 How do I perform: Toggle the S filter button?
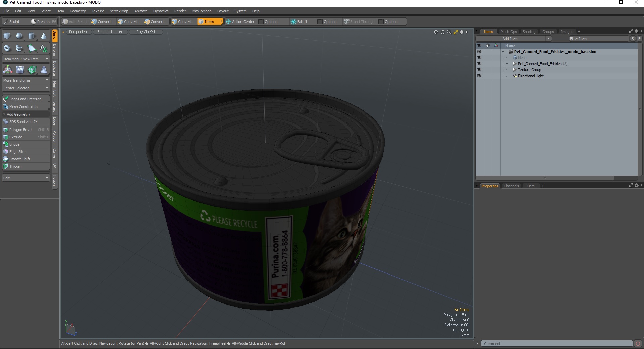[633, 39]
